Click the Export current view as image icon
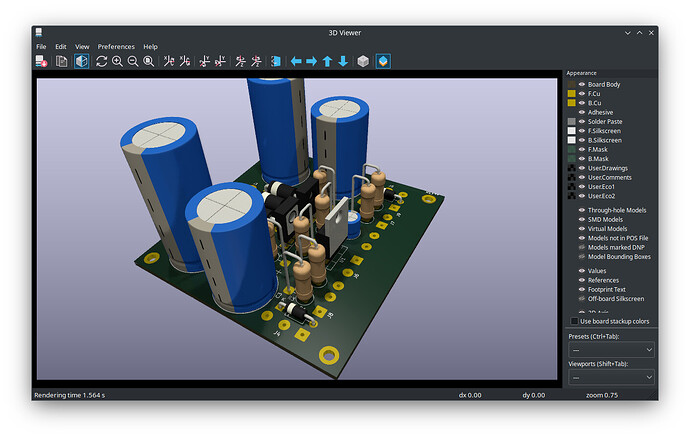Image resolution: width=690 pixels, height=437 pixels. click(x=41, y=61)
